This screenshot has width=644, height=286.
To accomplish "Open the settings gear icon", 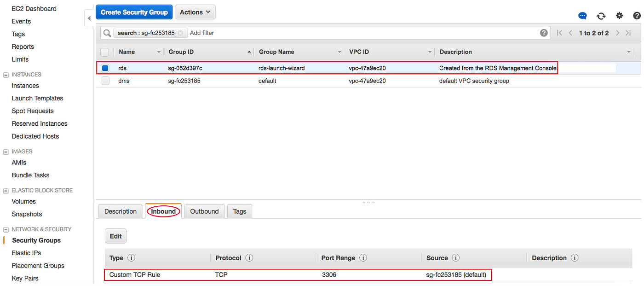I will tap(619, 15).
